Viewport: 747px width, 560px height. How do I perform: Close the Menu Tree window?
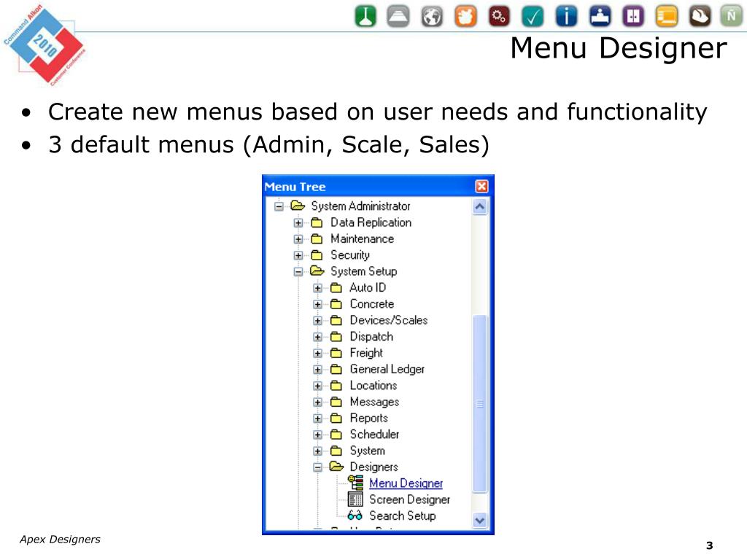pyautogui.click(x=481, y=186)
